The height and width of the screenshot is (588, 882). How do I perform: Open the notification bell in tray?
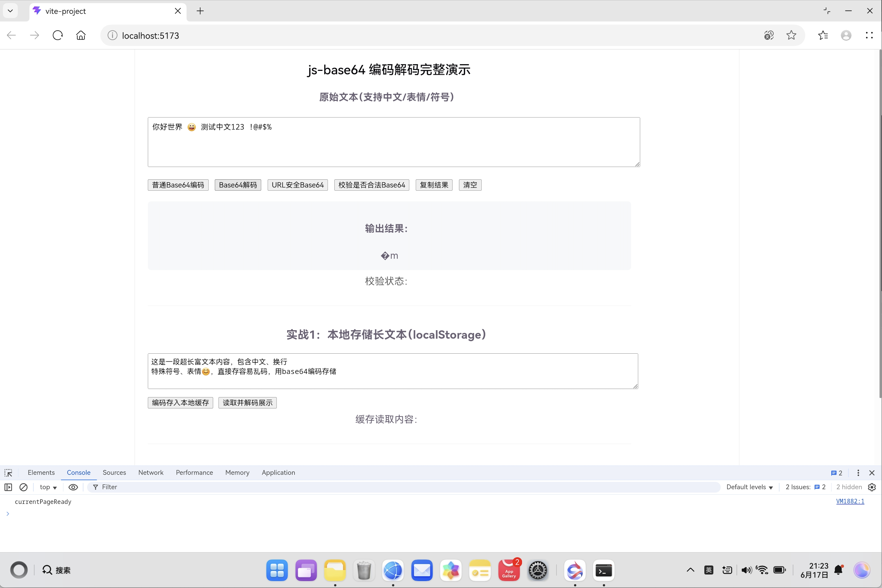click(839, 570)
